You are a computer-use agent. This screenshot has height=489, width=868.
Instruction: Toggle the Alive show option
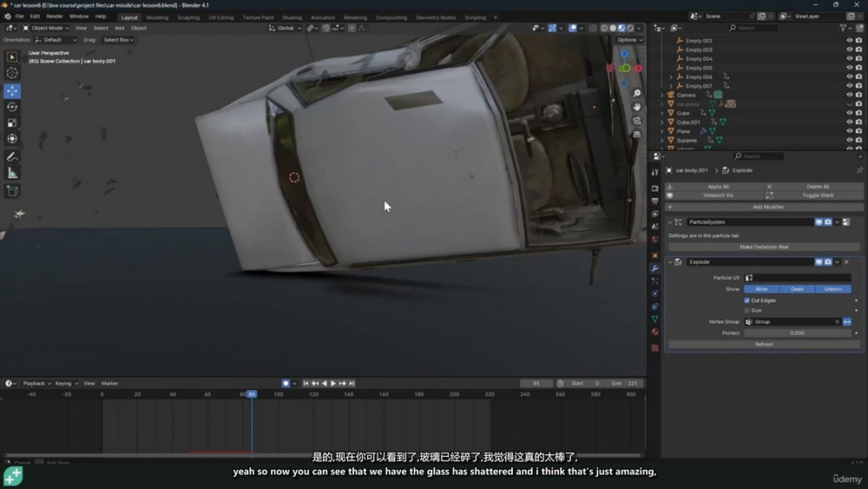pos(762,289)
